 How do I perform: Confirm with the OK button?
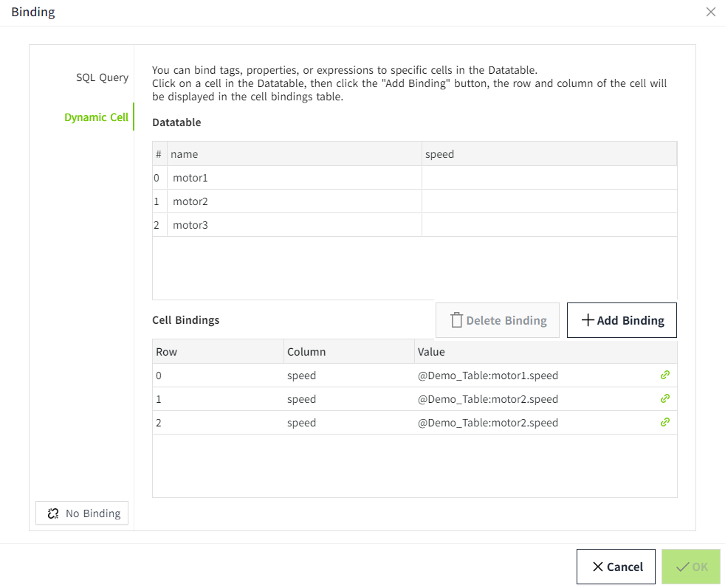coord(691,567)
